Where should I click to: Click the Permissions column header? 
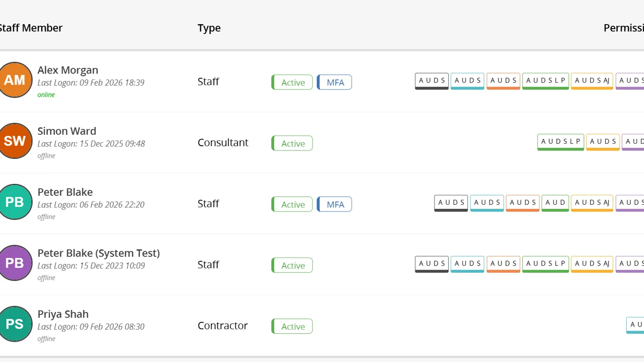coord(623,28)
